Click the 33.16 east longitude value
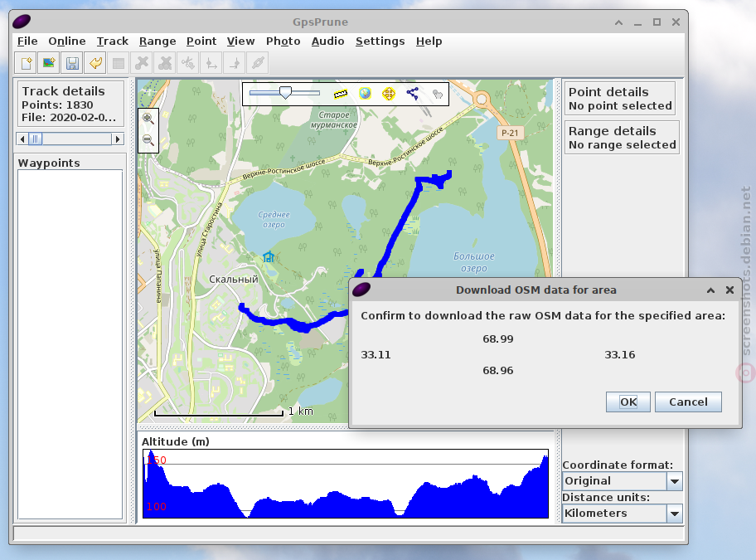The width and height of the screenshot is (756, 560). coord(619,355)
